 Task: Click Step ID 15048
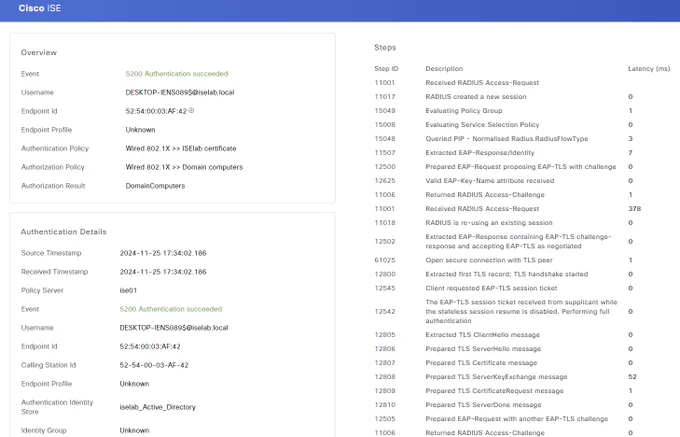point(385,139)
